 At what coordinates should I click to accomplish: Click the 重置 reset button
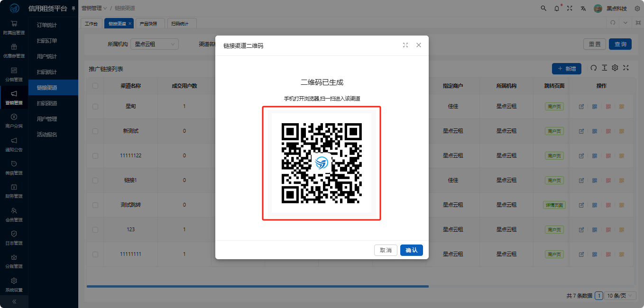[595, 44]
